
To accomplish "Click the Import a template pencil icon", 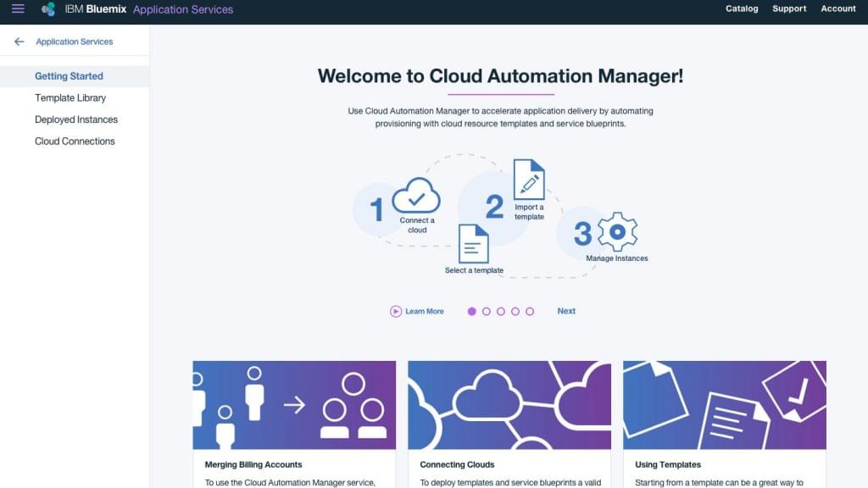I will (x=529, y=180).
